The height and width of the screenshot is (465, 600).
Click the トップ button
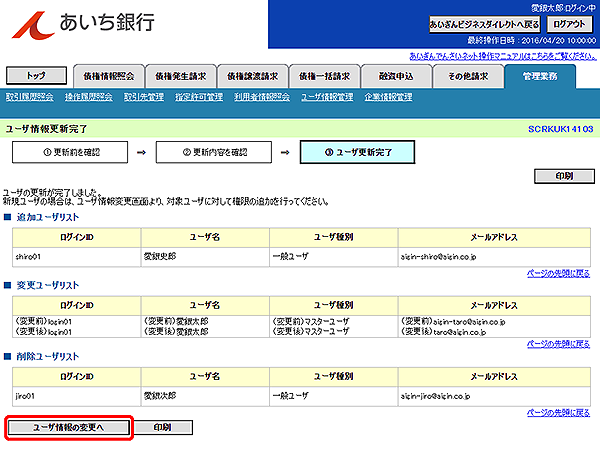(x=36, y=75)
